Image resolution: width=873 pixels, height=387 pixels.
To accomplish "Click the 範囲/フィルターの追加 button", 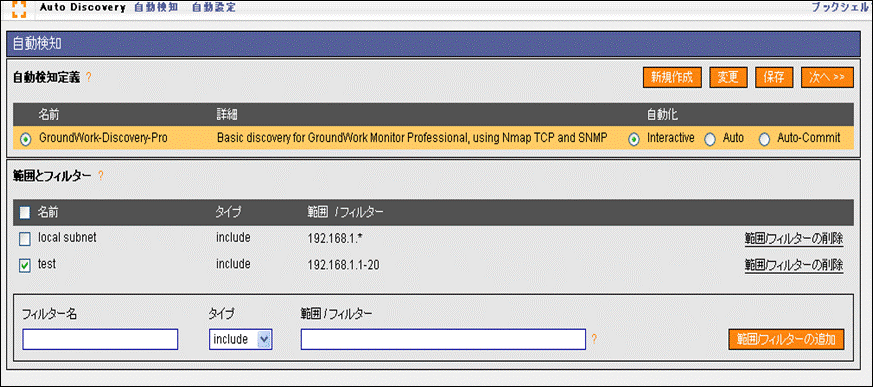I will coord(786,339).
